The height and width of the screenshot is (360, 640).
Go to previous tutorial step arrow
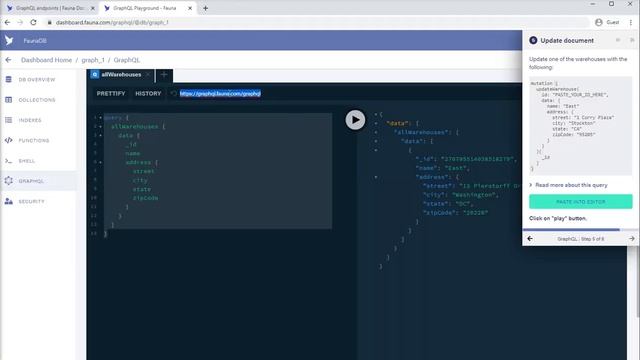pos(530,239)
